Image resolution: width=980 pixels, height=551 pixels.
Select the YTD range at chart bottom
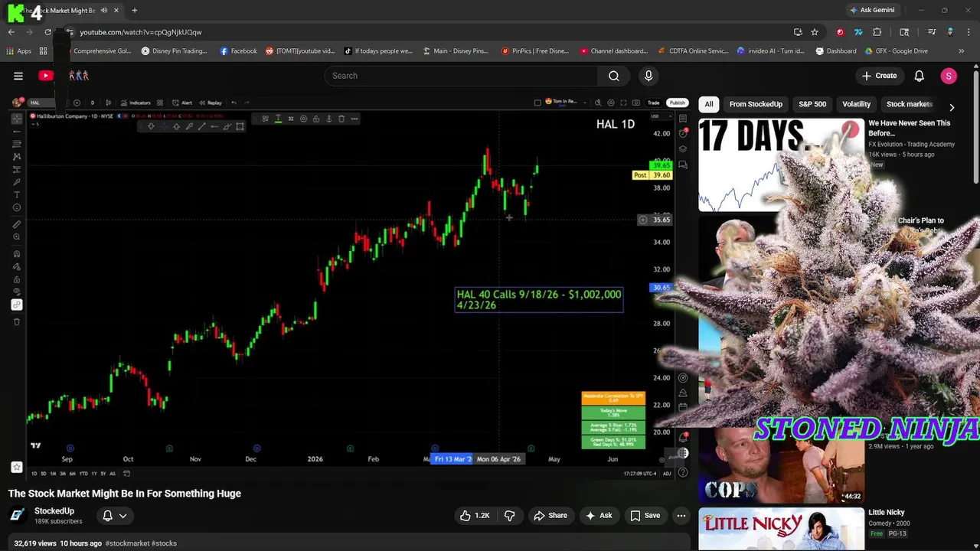(x=83, y=474)
